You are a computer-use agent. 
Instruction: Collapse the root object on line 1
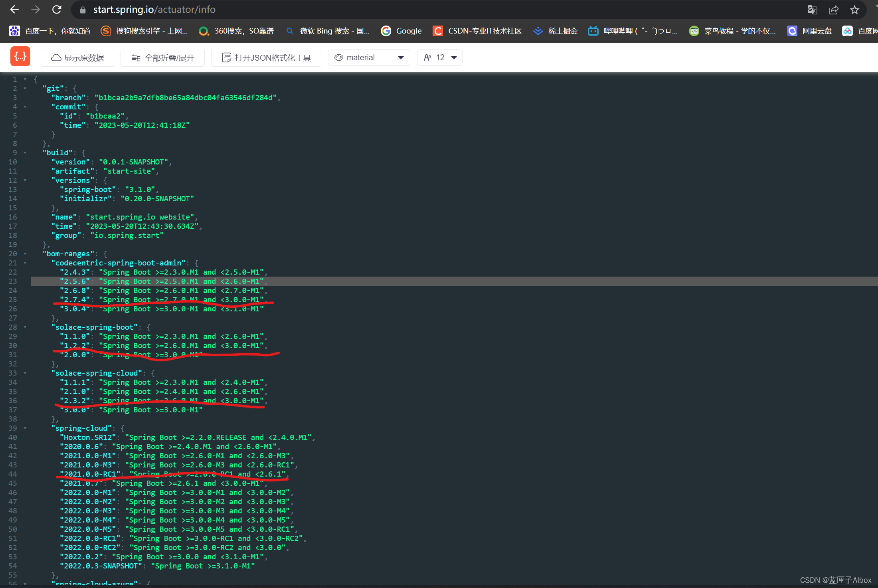(25, 79)
